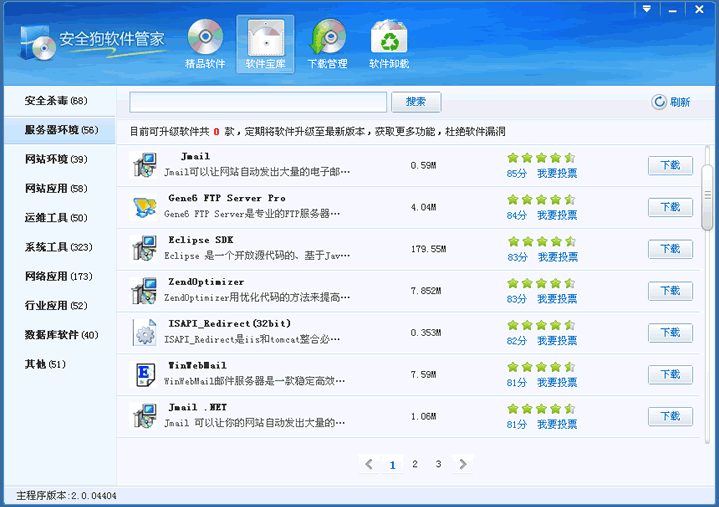Screen dimensions: 719x507
Task: Click the 搜索 search button
Action: coord(416,102)
